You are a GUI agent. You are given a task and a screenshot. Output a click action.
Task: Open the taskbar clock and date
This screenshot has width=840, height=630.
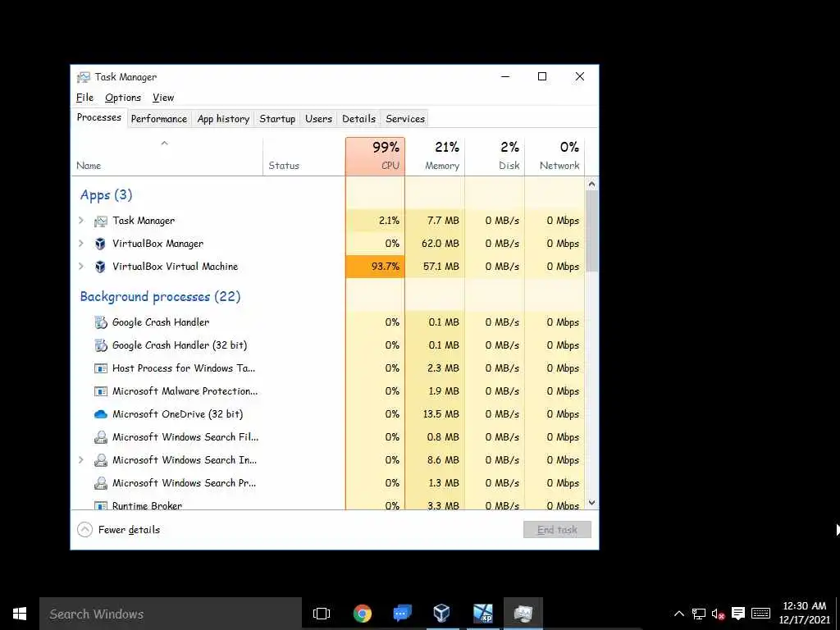(804, 614)
